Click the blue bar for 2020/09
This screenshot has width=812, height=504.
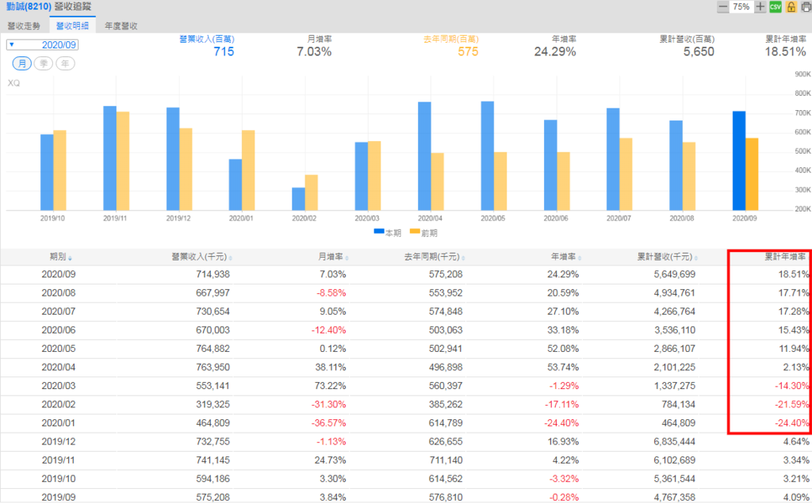739,161
